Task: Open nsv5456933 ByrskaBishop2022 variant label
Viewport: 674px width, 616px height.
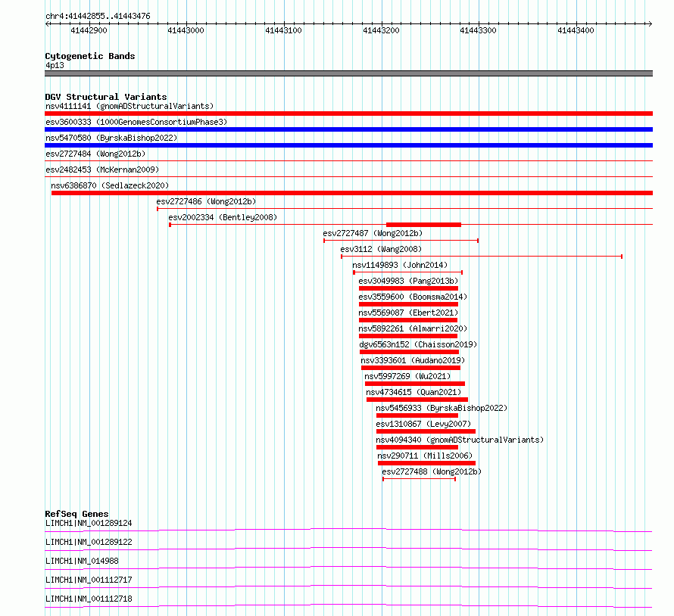Action: click(442, 408)
